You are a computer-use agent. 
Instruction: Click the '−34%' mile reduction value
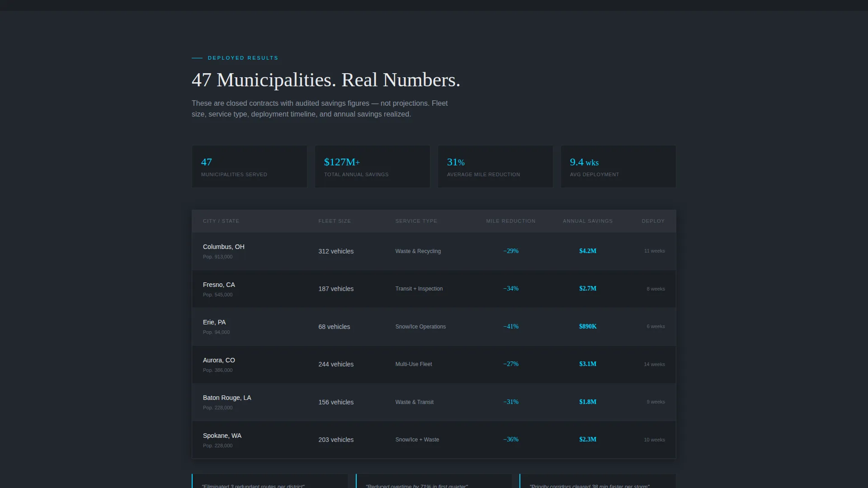coord(511,288)
